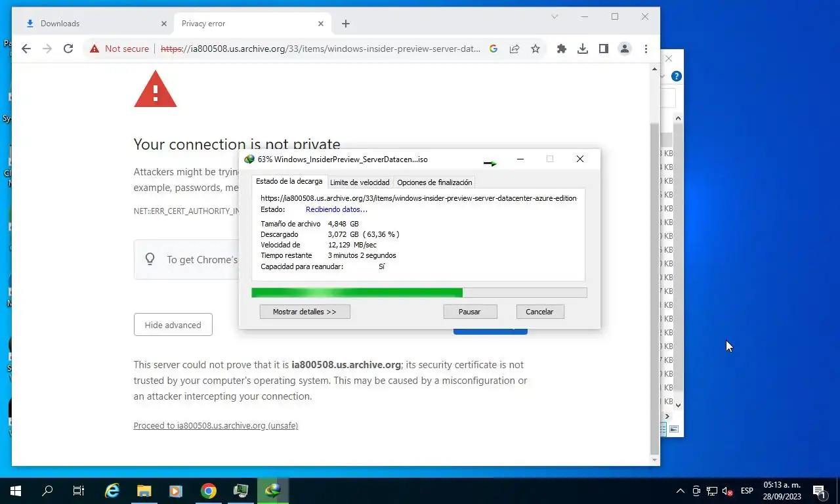Open File Explorer from taskbar
Screen dimensions: 840x504
coord(144,491)
